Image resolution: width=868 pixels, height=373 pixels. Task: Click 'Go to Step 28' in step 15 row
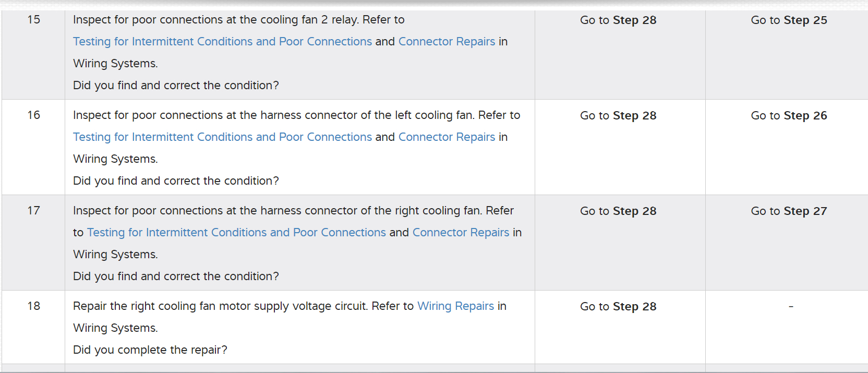pos(618,20)
